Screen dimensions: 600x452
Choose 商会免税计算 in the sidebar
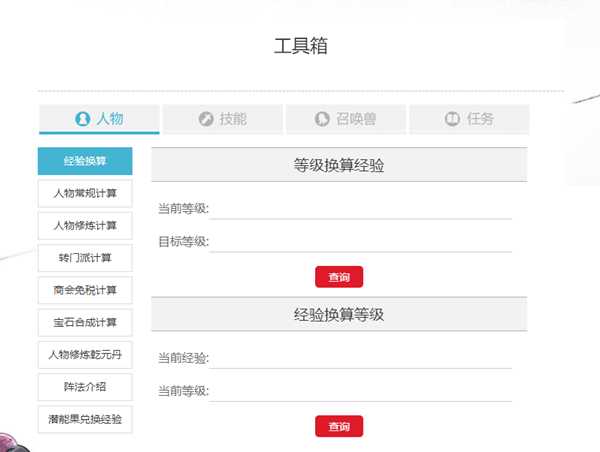85,290
